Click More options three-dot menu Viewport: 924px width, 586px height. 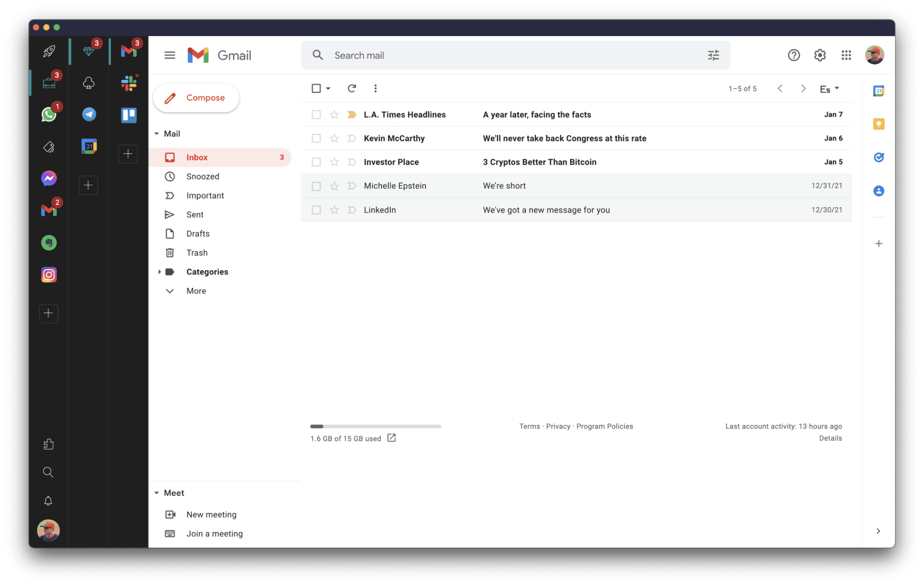click(x=375, y=88)
